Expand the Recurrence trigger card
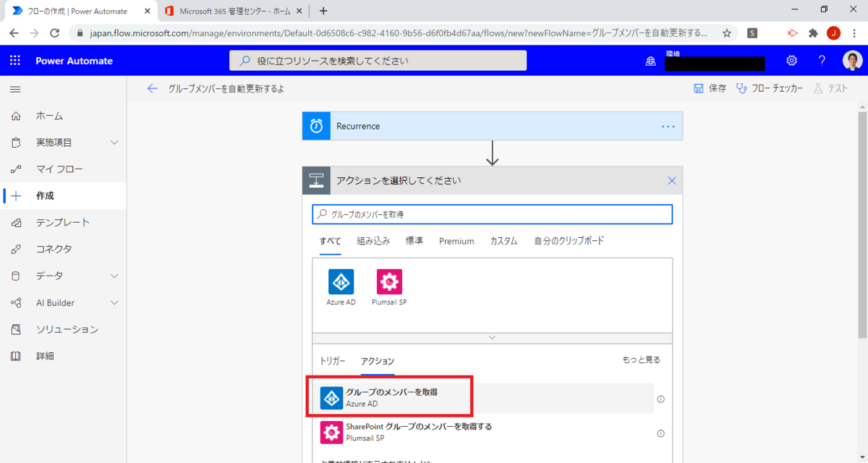Screen dimensions: 868x463 click(x=492, y=126)
